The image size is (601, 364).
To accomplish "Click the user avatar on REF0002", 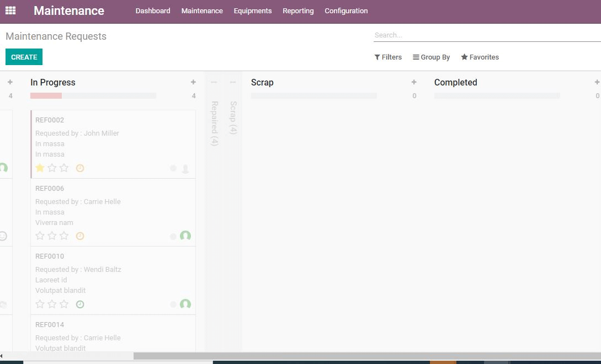I will pyautogui.click(x=185, y=169).
